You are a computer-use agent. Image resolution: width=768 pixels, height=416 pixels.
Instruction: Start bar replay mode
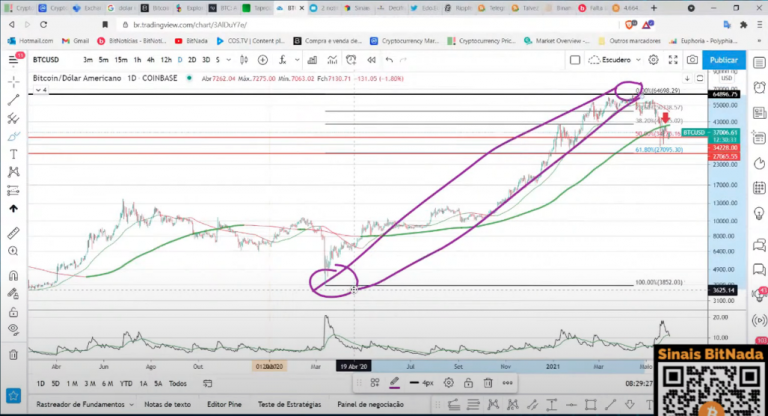(371, 60)
